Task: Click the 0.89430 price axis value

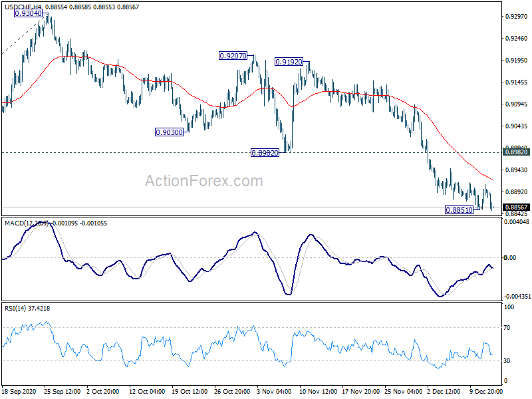Action: pyautogui.click(x=516, y=170)
